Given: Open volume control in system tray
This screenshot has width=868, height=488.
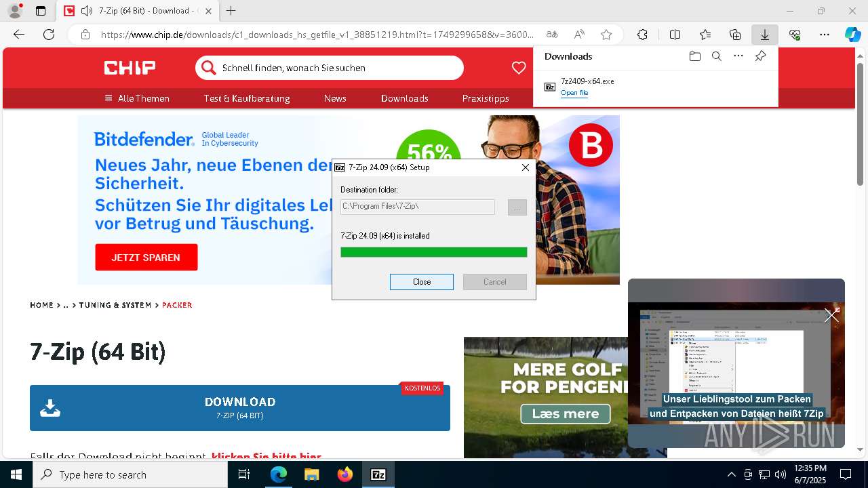Looking at the screenshot, I should coord(781,474).
